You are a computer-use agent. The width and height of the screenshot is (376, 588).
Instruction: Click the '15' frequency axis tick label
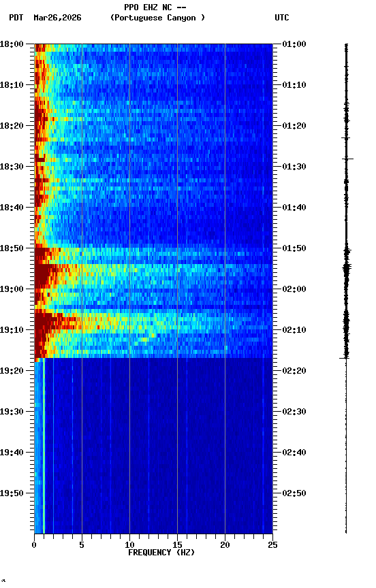pos(177,545)
